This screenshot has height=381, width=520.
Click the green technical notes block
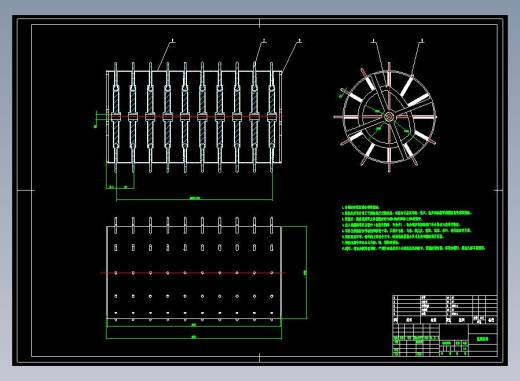413,228
